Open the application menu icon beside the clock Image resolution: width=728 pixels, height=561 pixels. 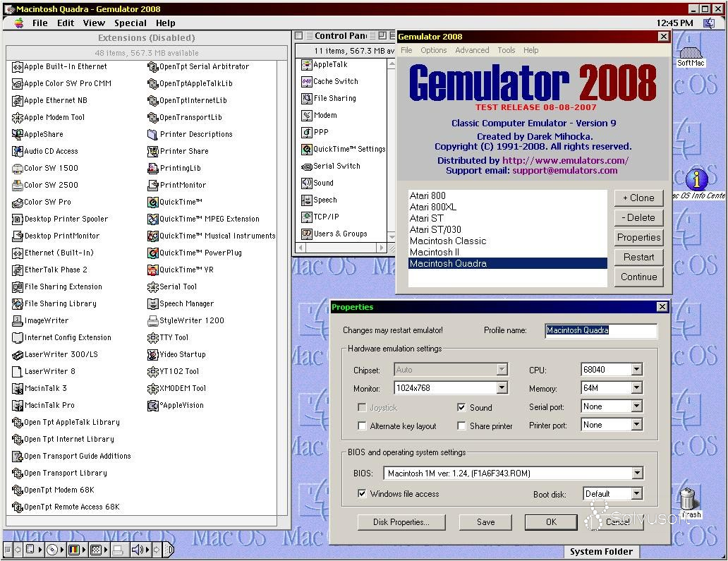coord(709,23)
